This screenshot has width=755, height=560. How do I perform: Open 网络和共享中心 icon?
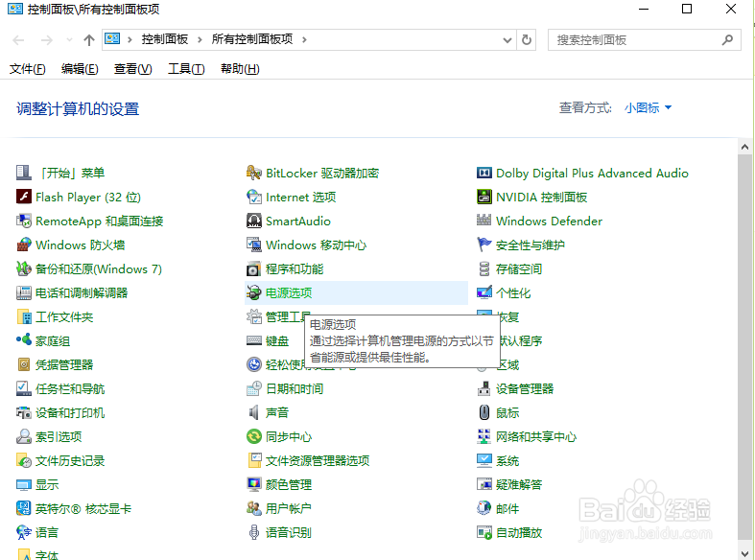[484, 437]
